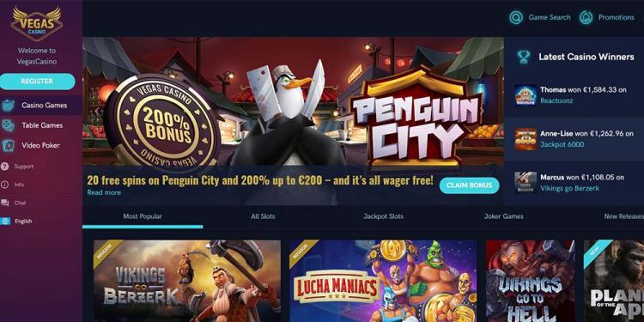The image size is (644, 322).
Task: Select the Most Popular tab
Action: click(x=143, y=216)
